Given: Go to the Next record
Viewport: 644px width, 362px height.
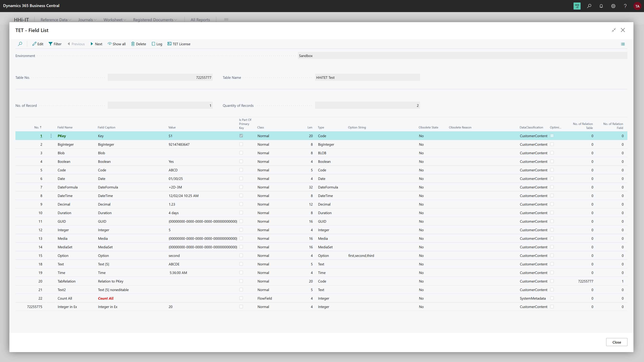Looking at the screenshot, I should (96, 44).
